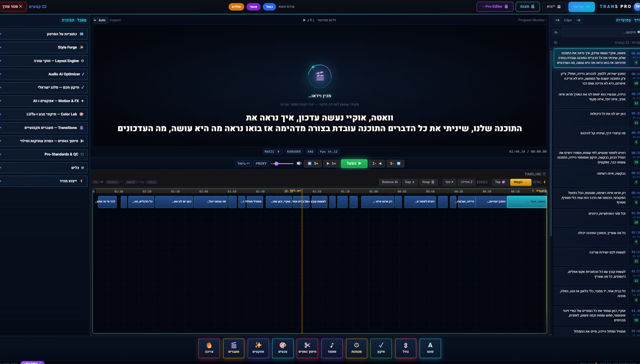
Task: Click the speaker volume icon
Action: pos(299,163)
